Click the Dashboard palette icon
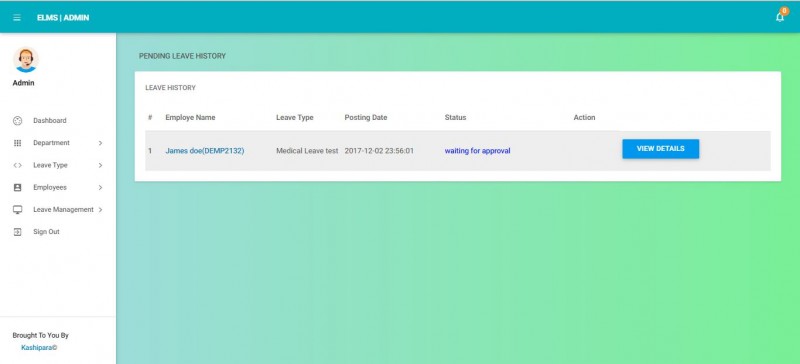This screenshot has height=364, width=800. click(x=17, y=120)
